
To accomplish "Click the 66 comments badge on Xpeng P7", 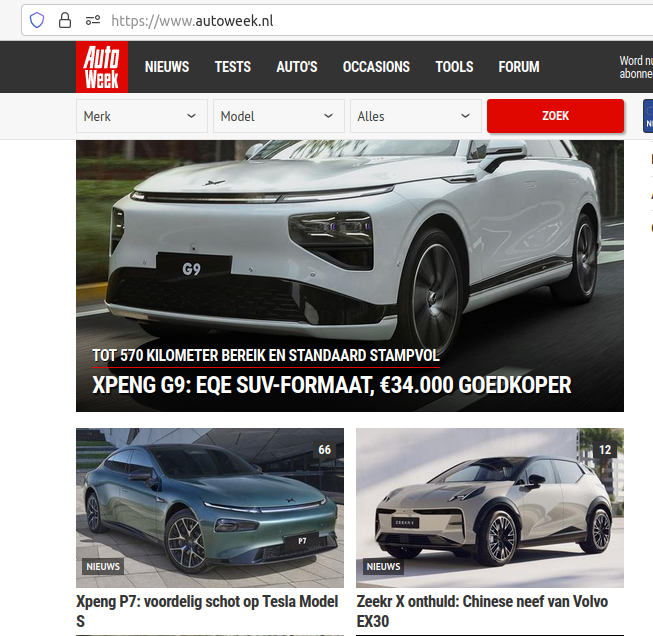I will tap(324, 450).
